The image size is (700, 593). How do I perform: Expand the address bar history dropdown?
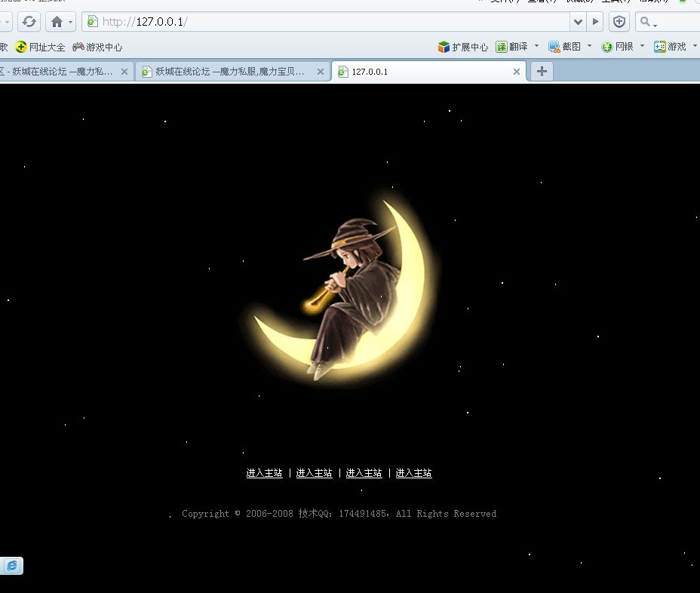[x=578, y=22]
